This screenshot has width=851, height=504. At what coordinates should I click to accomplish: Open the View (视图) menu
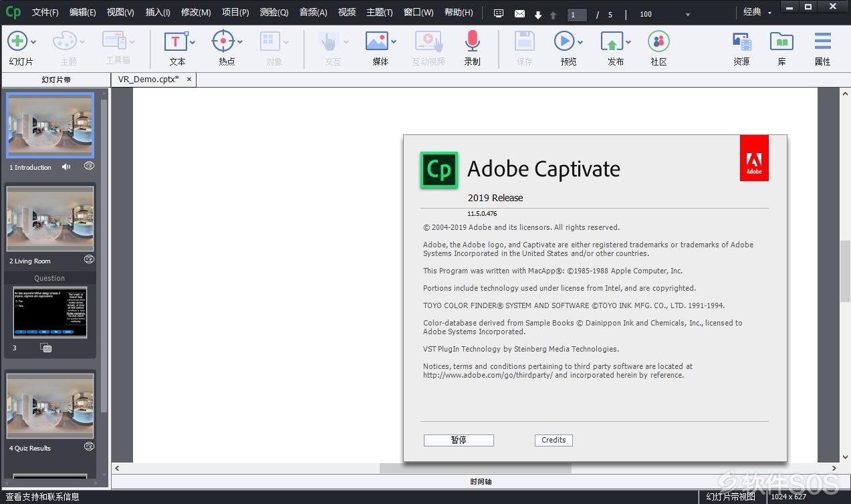pyautogui.click(x=120, y=12)
